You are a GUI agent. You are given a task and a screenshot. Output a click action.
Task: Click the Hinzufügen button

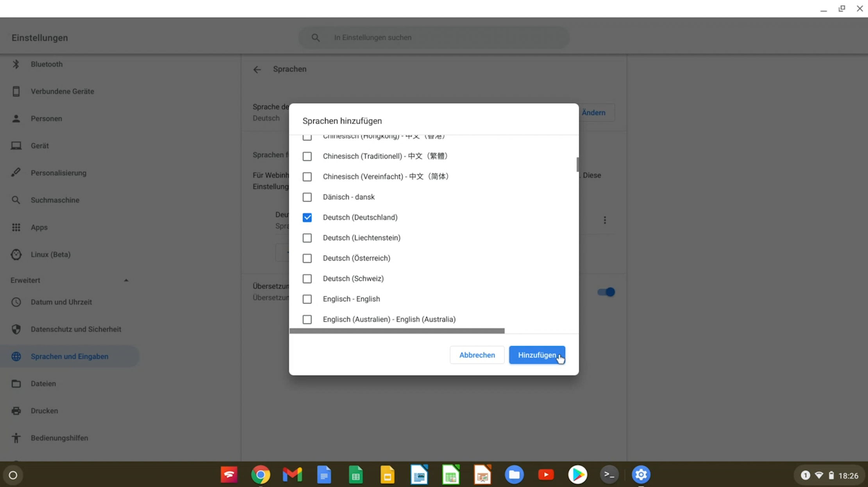(537, 355)
